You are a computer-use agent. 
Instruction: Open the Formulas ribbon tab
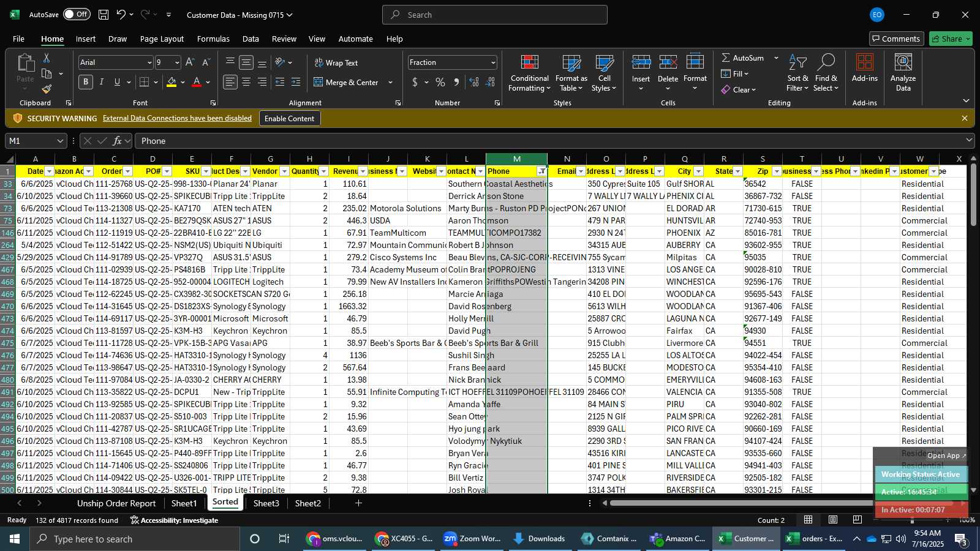tap(213, 39)
